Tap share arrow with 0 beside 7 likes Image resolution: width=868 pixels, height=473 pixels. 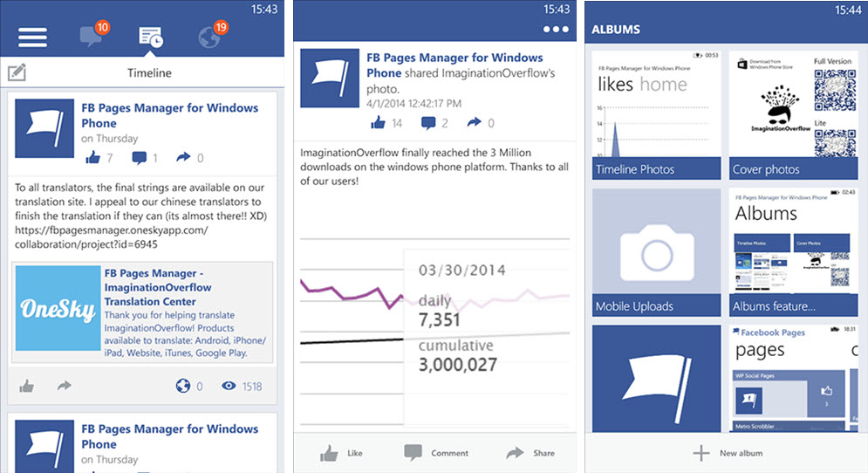click(x=183, y=157)
